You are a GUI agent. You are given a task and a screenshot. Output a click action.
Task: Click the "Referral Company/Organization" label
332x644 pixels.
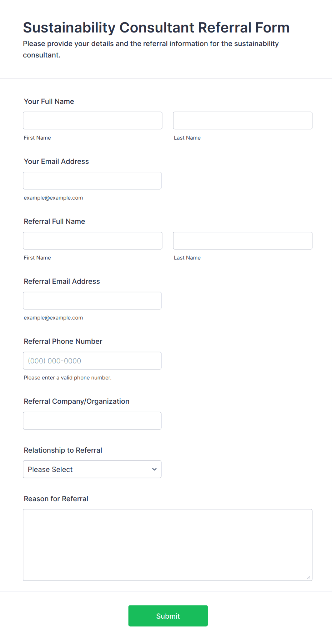(x=76, y=401)
